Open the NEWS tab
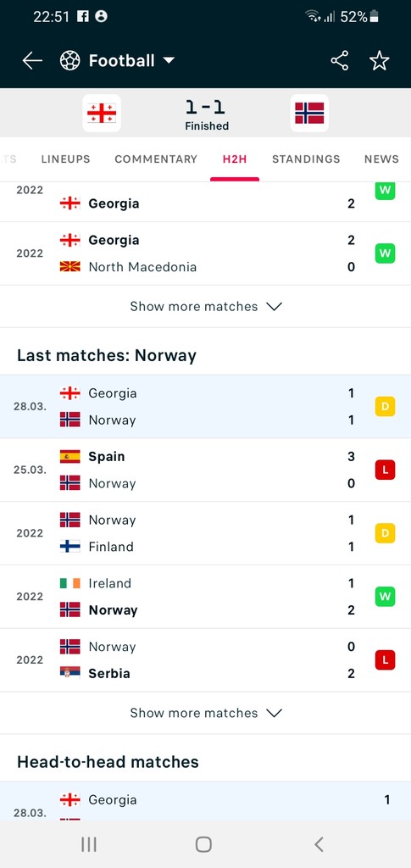 coord(381,159)
